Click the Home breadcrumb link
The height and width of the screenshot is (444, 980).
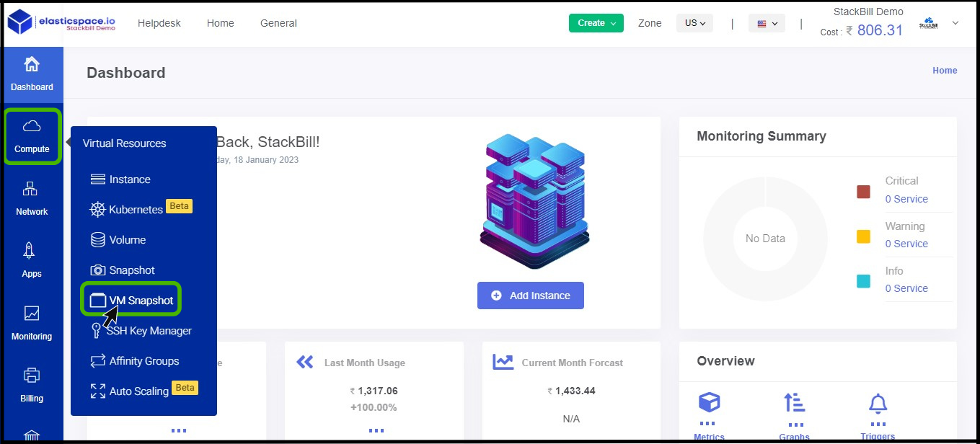click(944, 71)
